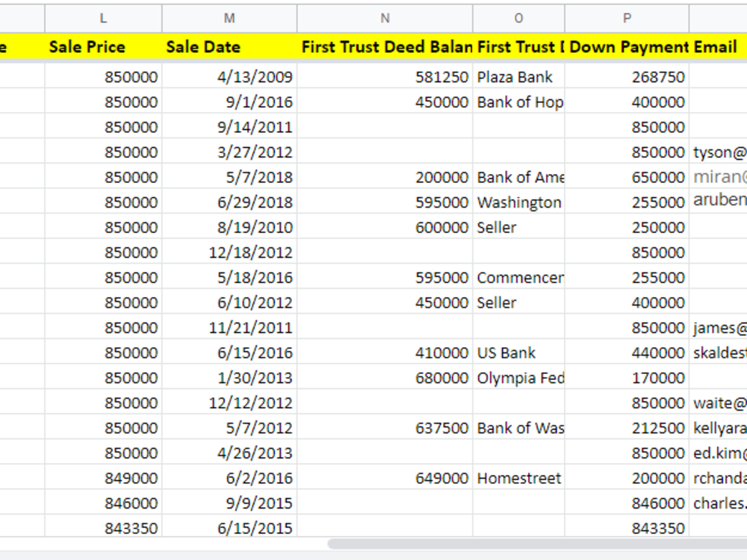
Task: Click the Down Payment header cell
Action: pos(627,46)
